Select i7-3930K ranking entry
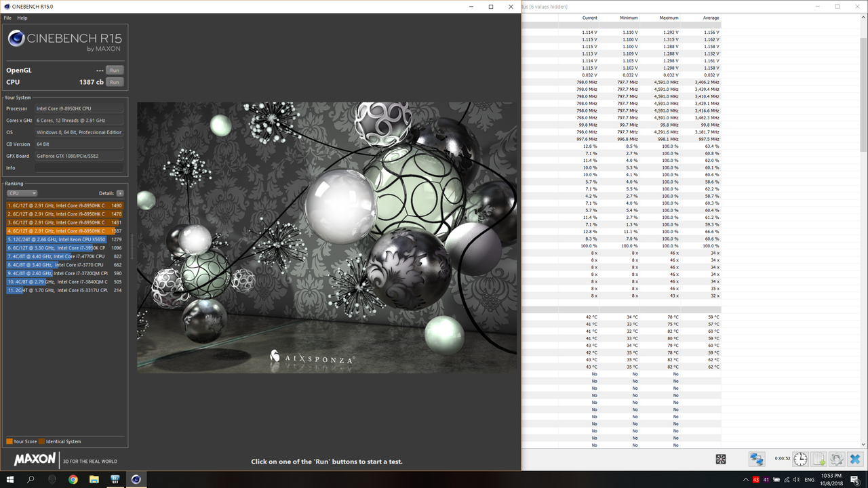The width and height of the screenshot is (868, 488). [65, 248]
